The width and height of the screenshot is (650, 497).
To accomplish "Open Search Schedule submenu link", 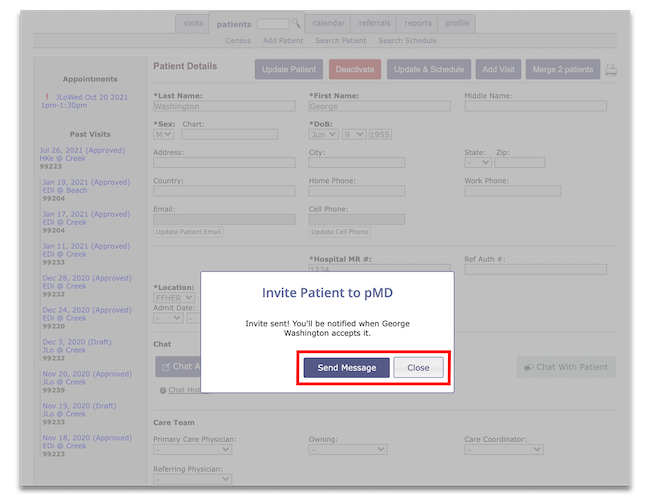I will [x=407, y=41].
